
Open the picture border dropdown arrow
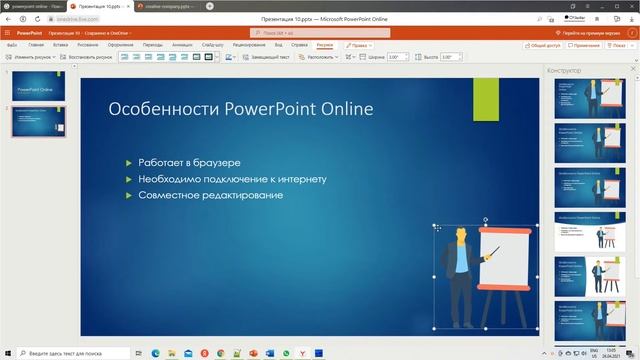coord(234,57)
